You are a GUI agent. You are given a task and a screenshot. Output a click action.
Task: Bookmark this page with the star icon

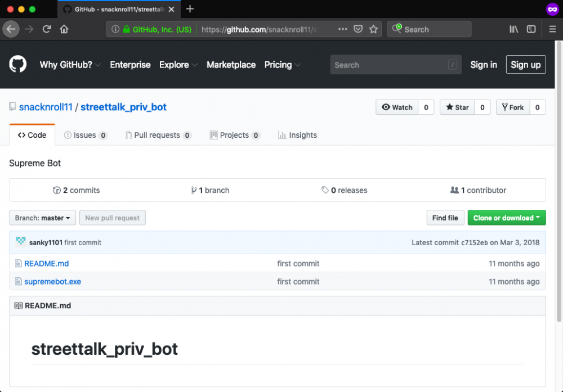[373, 29]
